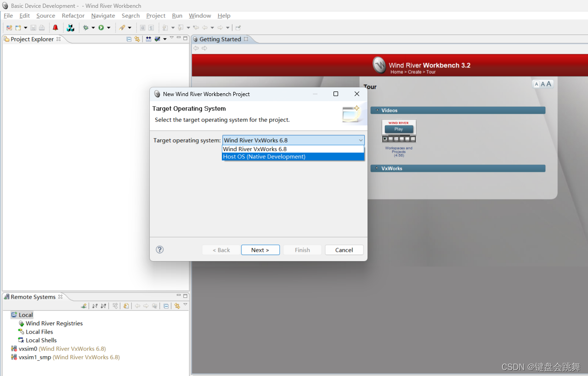The height and width of the screenshot is (376, 588).
Task: Click the pin editor icon in main toolbar
Action: click(x=238, y=28)
